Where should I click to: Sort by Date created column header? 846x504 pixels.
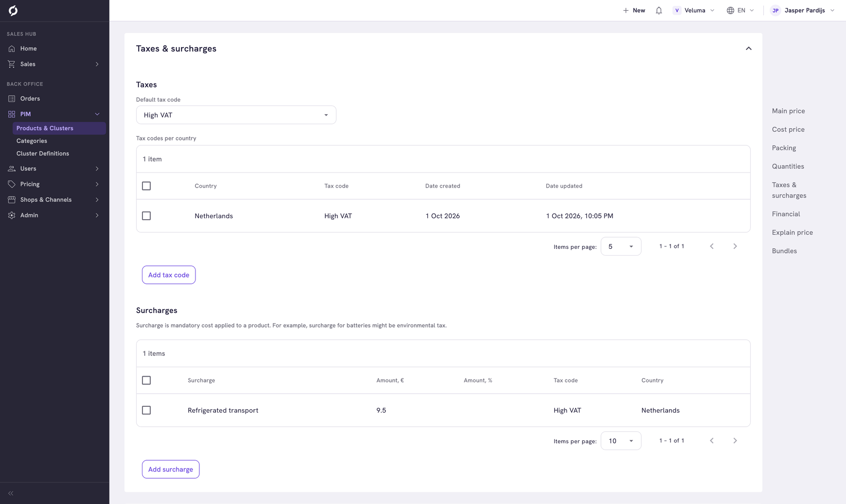442,186
